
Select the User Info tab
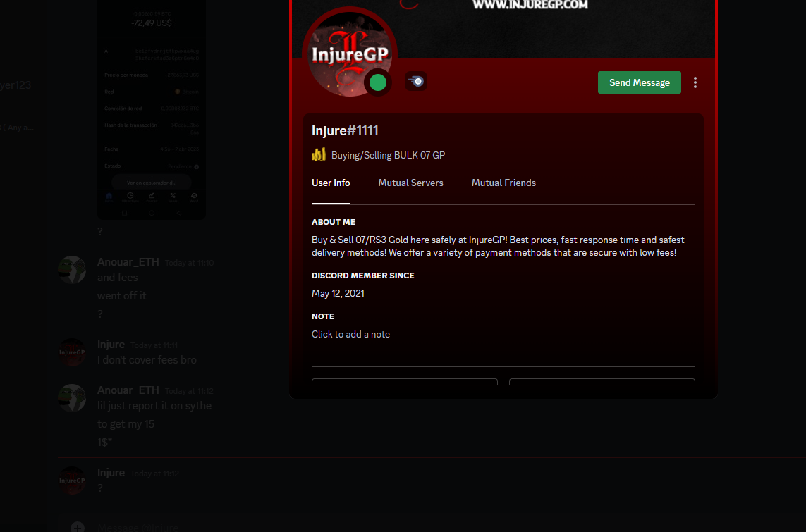(331, 183)
